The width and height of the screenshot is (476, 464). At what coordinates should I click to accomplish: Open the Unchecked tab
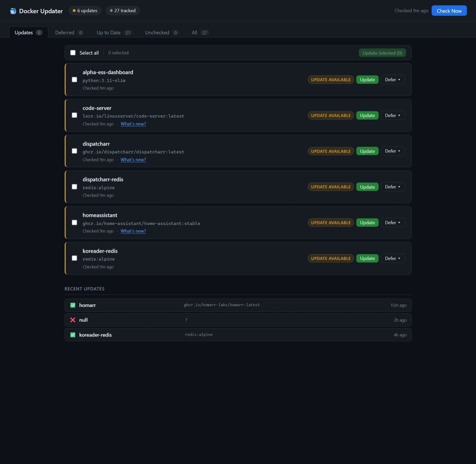162,33
